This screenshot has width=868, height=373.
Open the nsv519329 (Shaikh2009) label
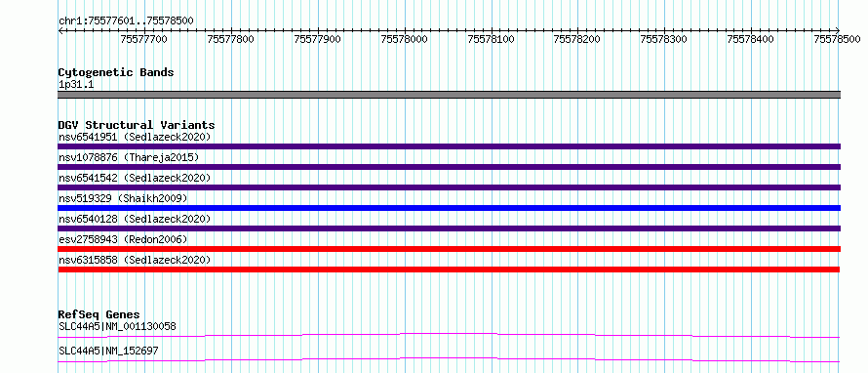(x=123, y=198)
